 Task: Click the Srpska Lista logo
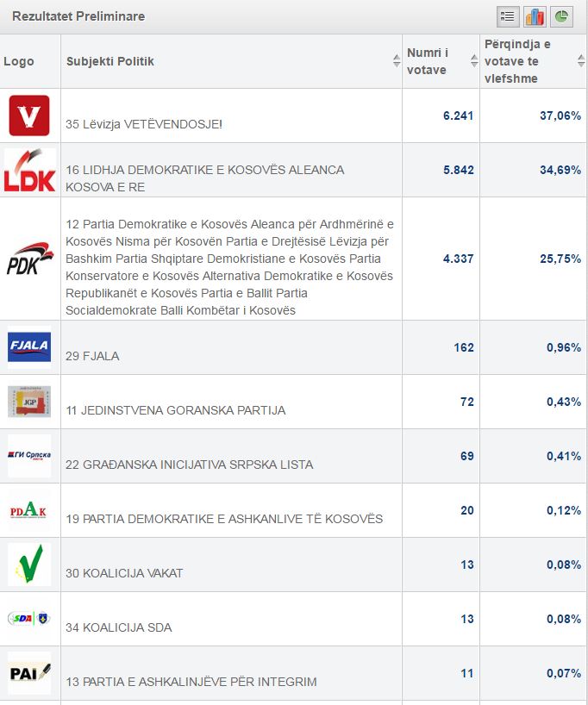(29, 456)
